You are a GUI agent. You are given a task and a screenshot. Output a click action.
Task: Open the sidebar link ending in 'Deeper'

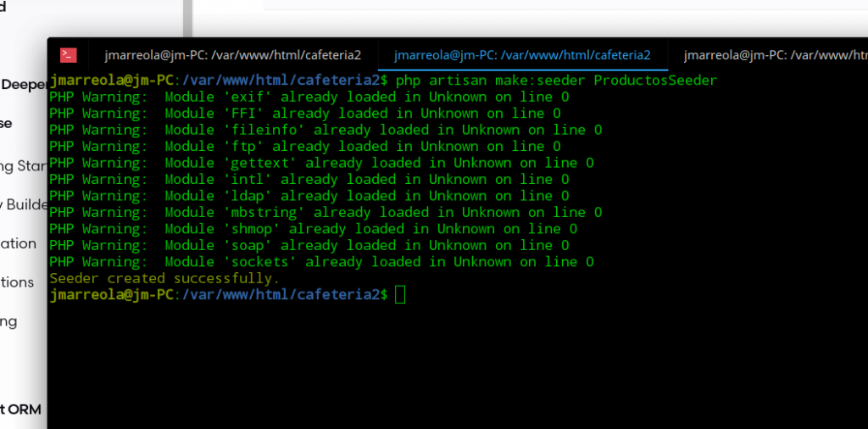[x=22, y=84]
